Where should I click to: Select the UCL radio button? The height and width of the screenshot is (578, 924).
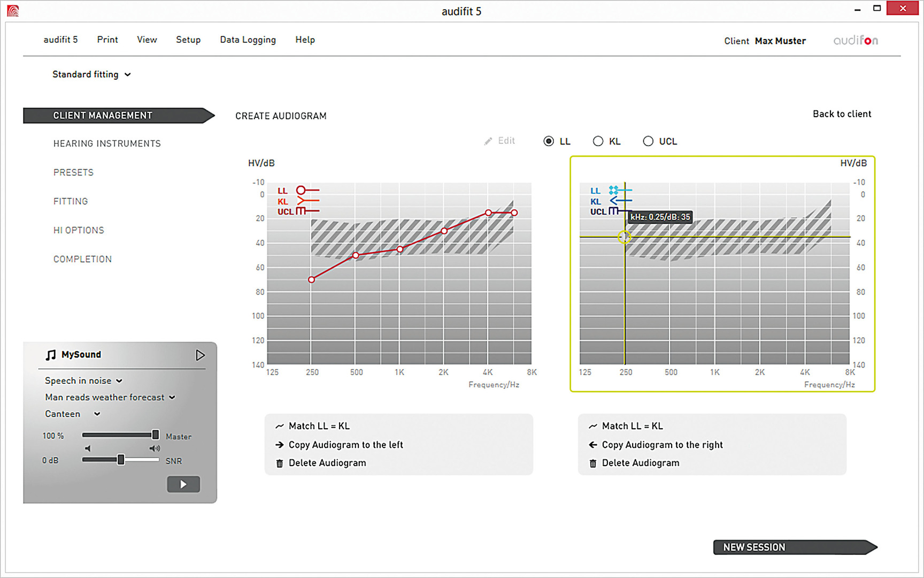(648, 141)
